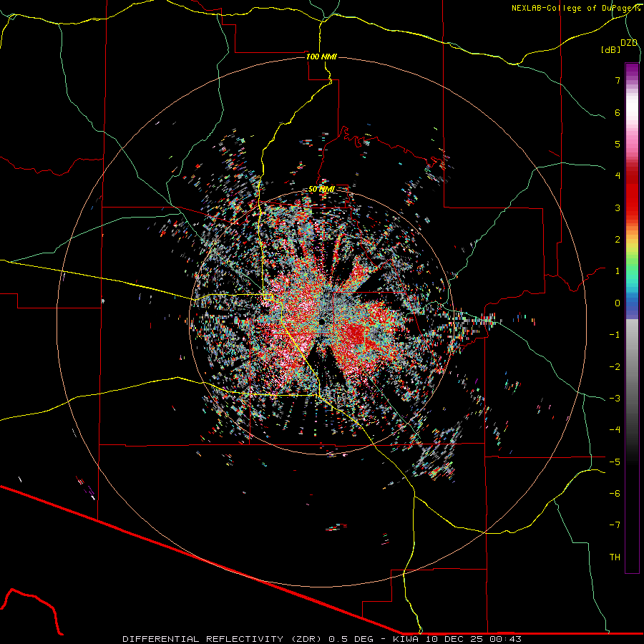Click the TH threshold label on scale
The height and width of the screenshot is (644, 644).
pyautogui.click(x=615, y=557)
